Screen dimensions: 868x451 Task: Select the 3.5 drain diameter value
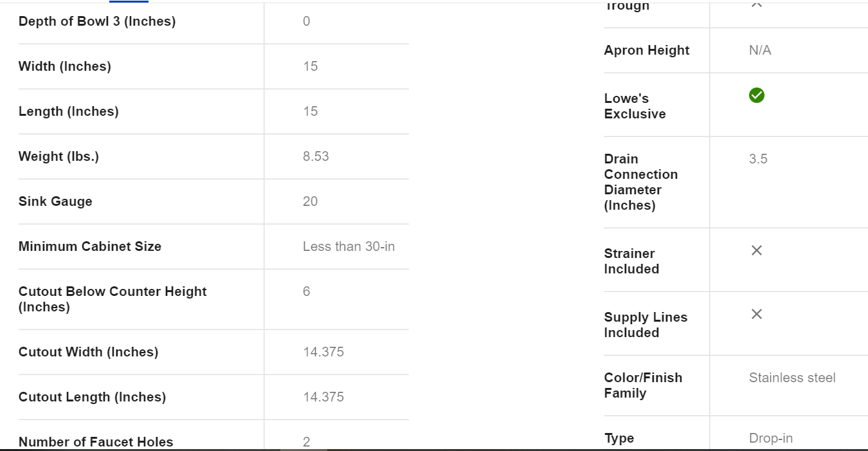pyautogui.click(x=758, y=159)
